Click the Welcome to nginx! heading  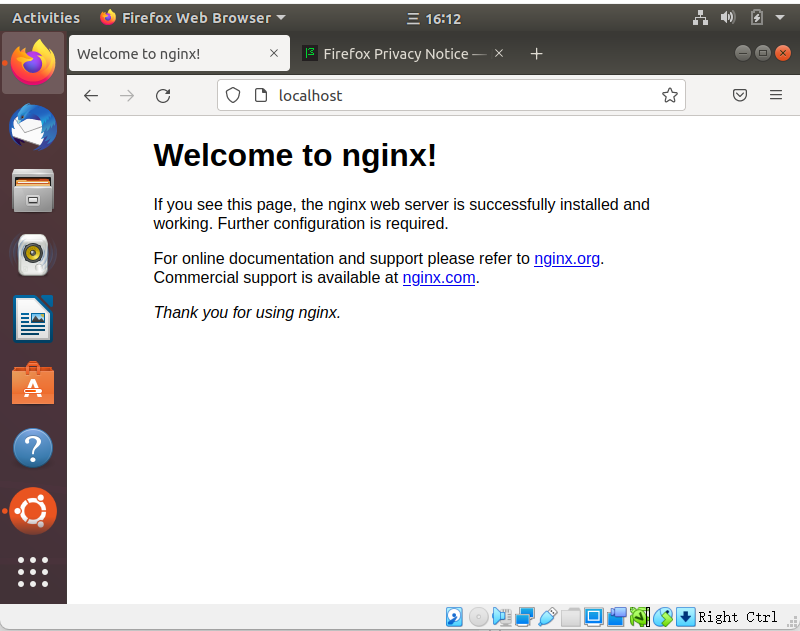[x=295, y=155]
